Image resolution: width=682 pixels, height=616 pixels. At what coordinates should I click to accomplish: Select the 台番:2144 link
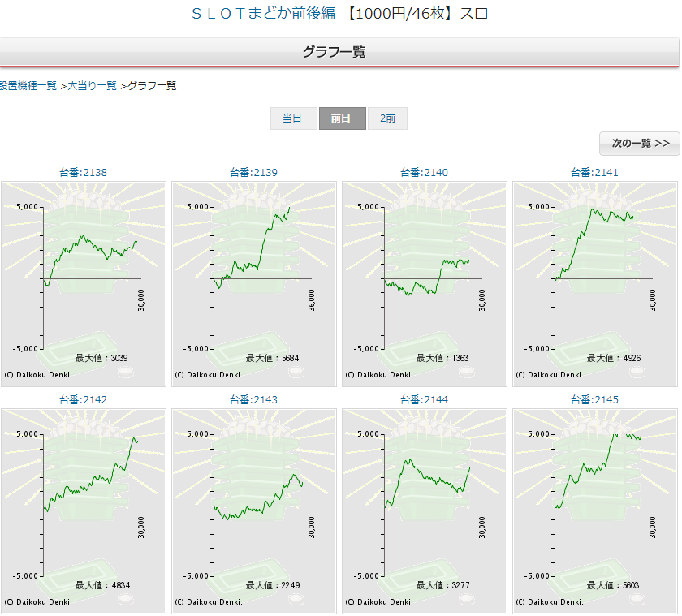coord(424,399)
